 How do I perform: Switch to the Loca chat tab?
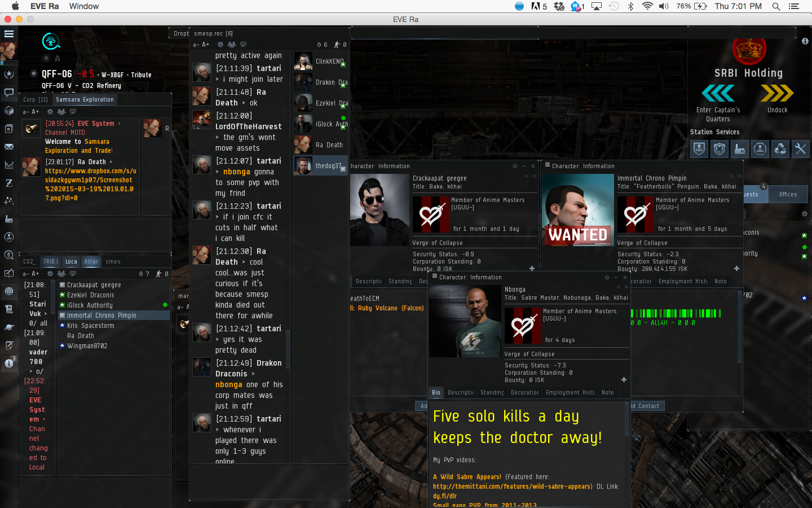tap(71, 261)
